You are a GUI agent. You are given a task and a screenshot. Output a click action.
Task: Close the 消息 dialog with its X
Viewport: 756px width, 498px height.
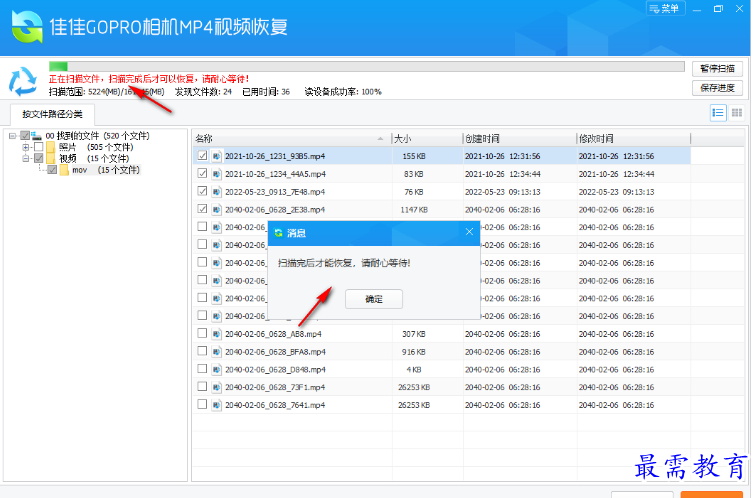coord(469,232)
